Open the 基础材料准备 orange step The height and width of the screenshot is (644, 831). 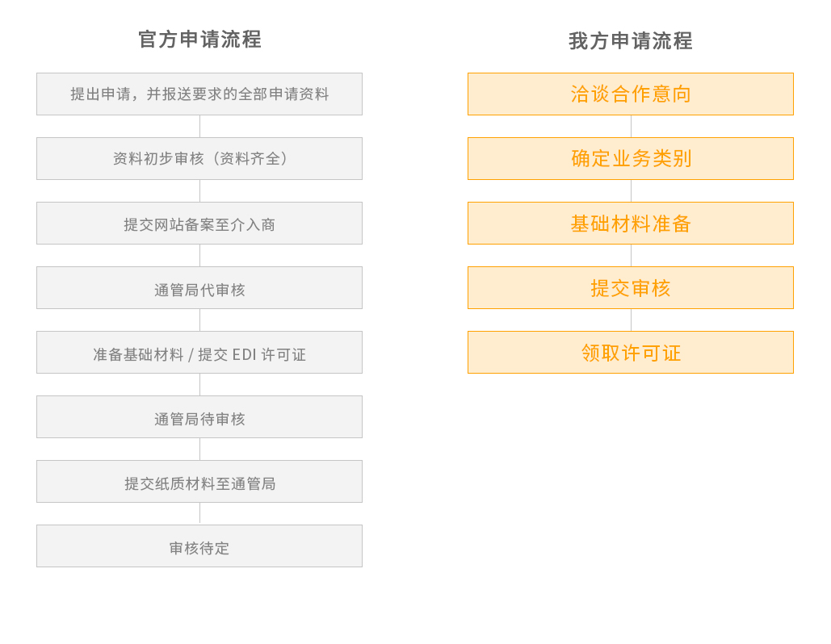point(631,224)
